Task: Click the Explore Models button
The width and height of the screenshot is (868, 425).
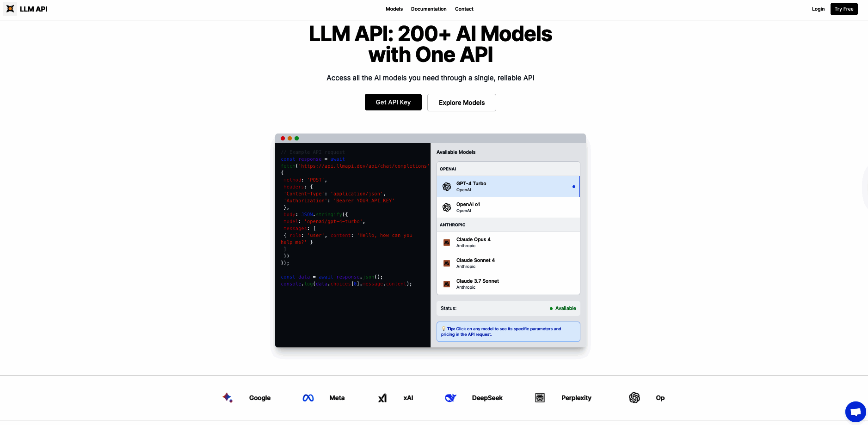Action: (x=461, y=102)
